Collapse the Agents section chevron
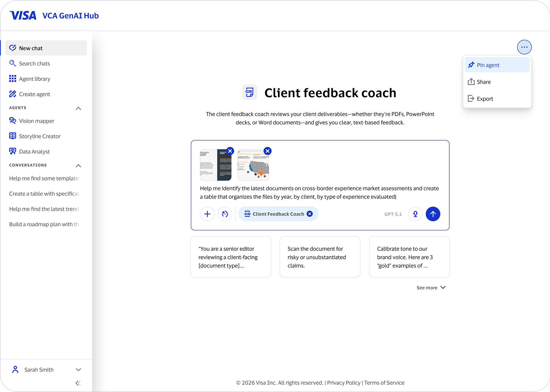Image resolution: width=550 pixels, height=392 pixels. [78, 108]
